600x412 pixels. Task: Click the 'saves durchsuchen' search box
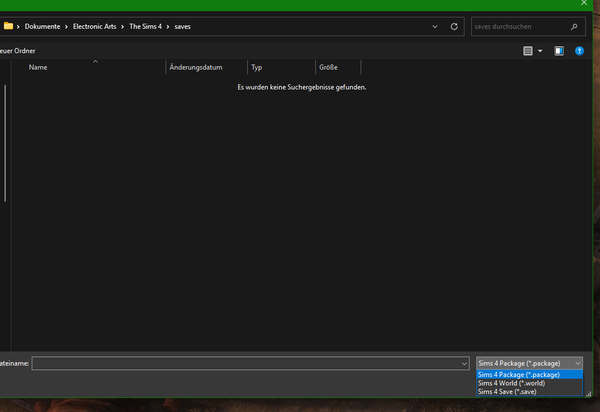[520, 26]
